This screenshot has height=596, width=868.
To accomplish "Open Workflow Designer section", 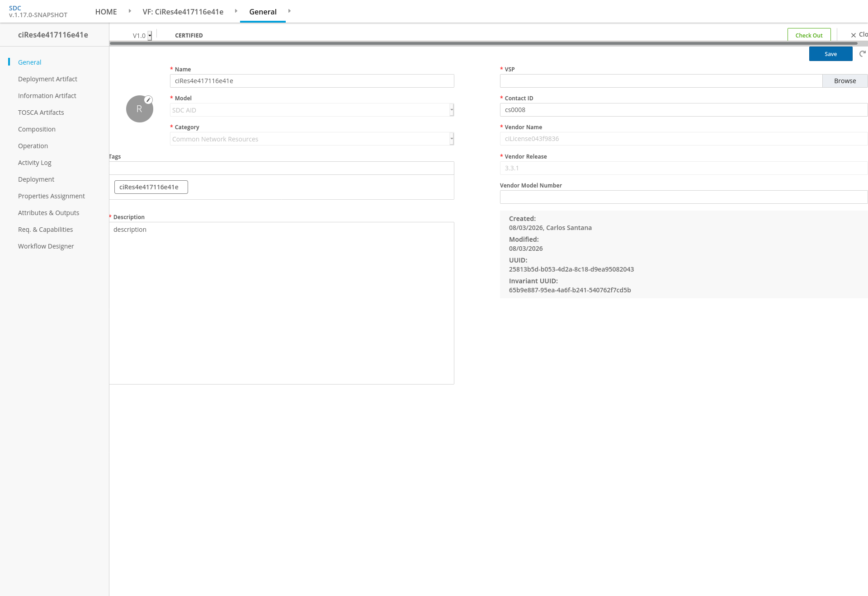I will click(46, 246).
